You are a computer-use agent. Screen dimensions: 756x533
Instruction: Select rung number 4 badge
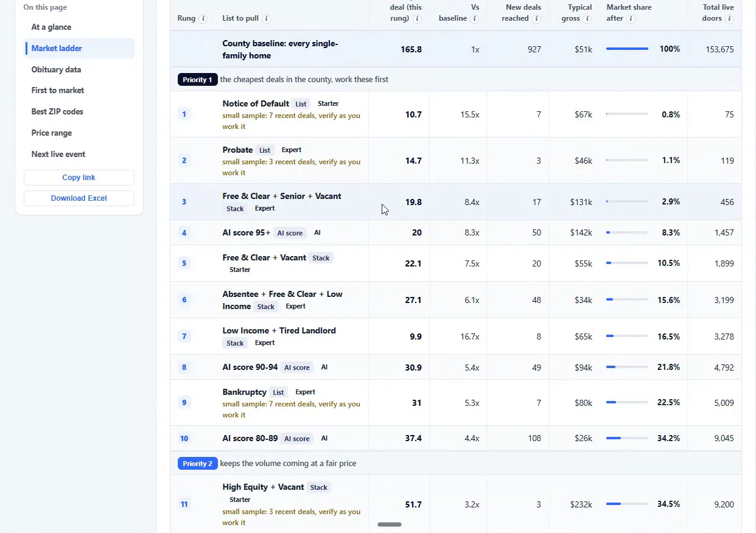coord(184,233)
